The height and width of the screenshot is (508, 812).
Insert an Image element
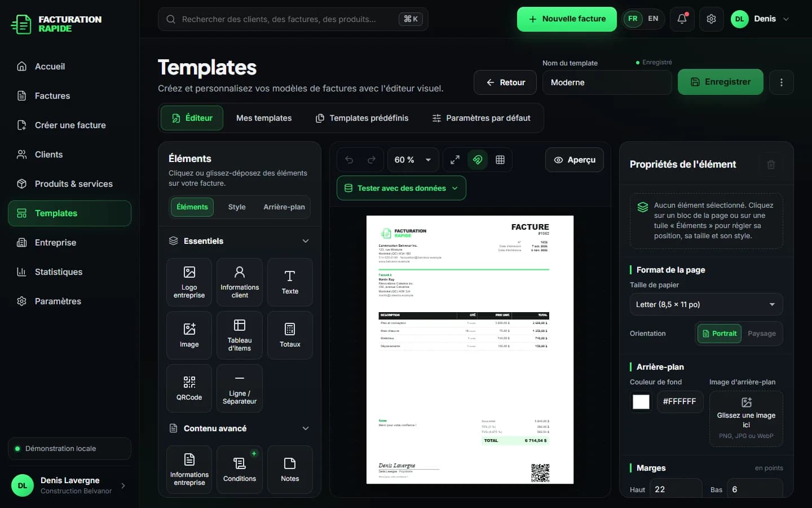pos(189,335)
